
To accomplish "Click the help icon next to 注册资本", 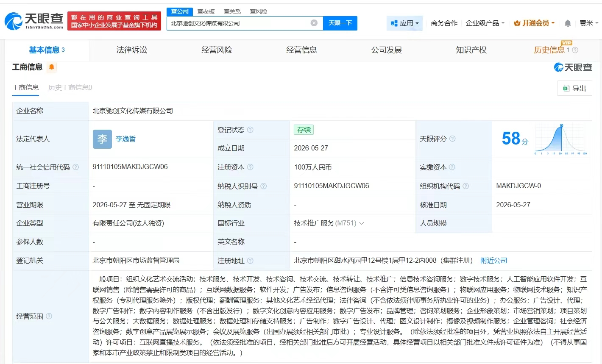I will [x=250, y=167].
